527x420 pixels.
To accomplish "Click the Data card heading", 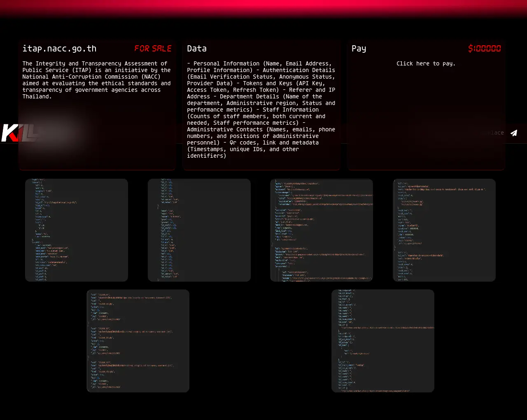I will point(197,49).
